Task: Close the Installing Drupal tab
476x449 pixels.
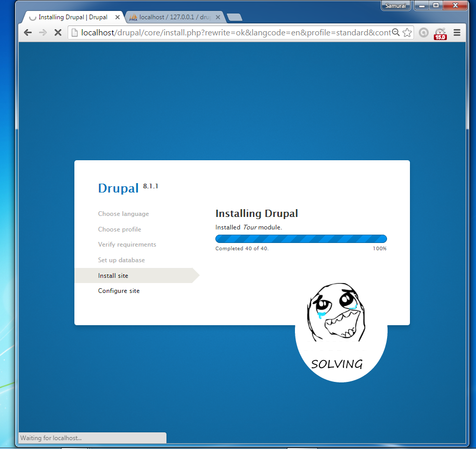Action: tap(118, 17)
